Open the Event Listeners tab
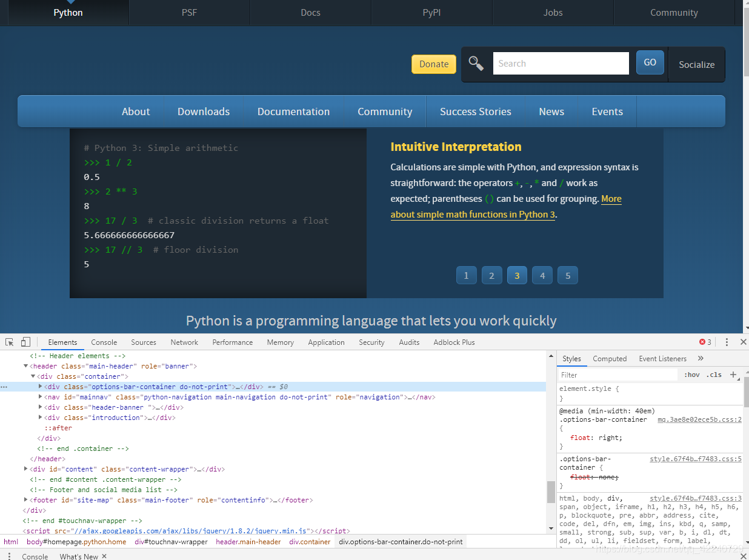 [663, 359]
